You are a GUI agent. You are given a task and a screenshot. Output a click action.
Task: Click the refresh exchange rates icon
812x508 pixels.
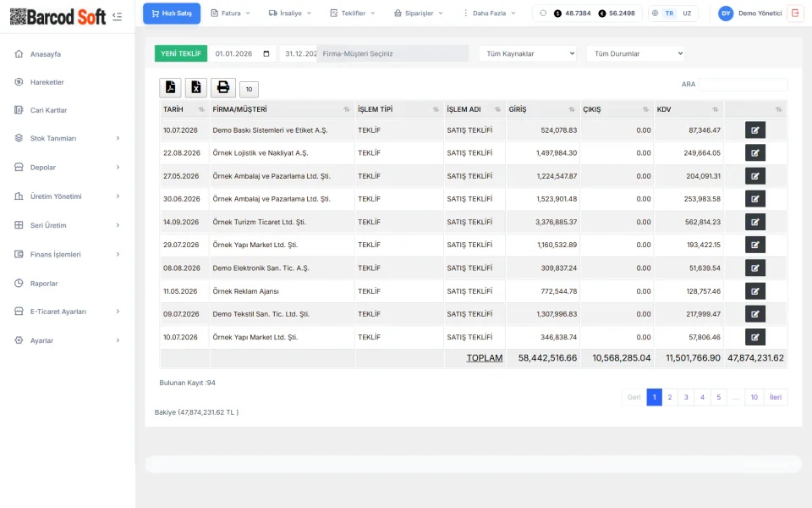point(543,14)
